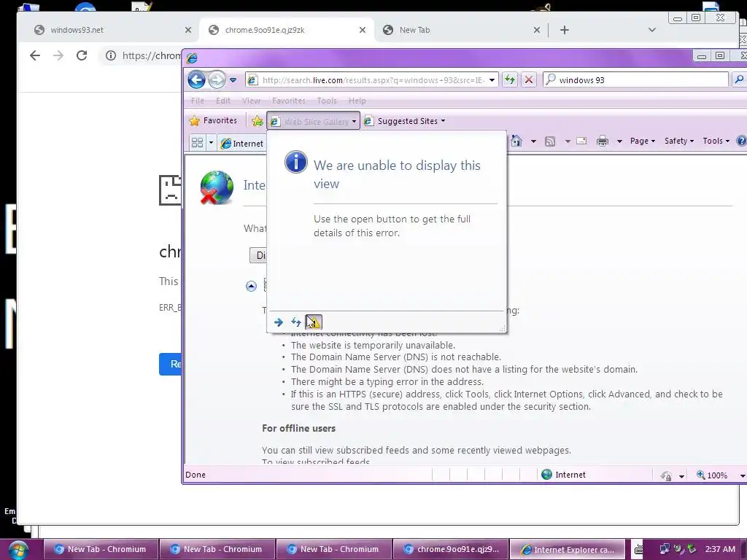
Task: Click the Internet Explorer Forward arrow button
Action: tap(217, 79)
